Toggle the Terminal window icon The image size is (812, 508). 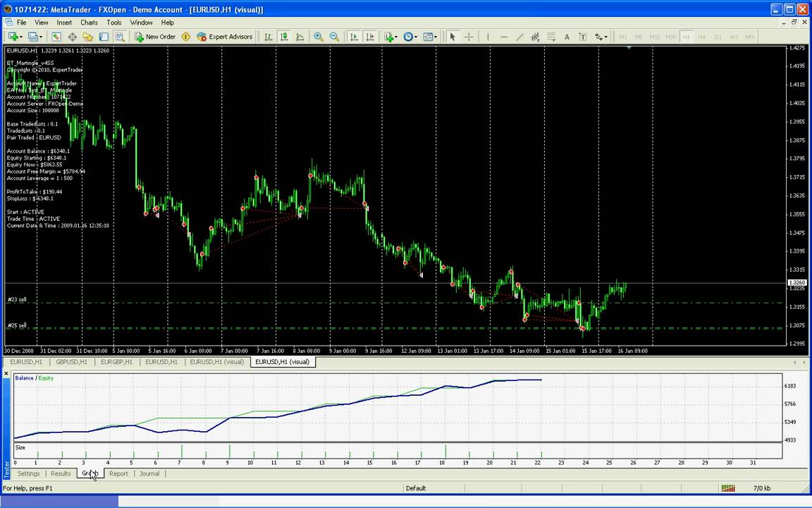tap(104, 37)
